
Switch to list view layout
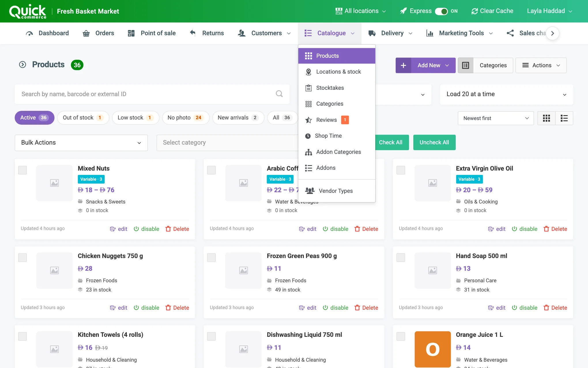pyautogui.click(x=564, y=118)
